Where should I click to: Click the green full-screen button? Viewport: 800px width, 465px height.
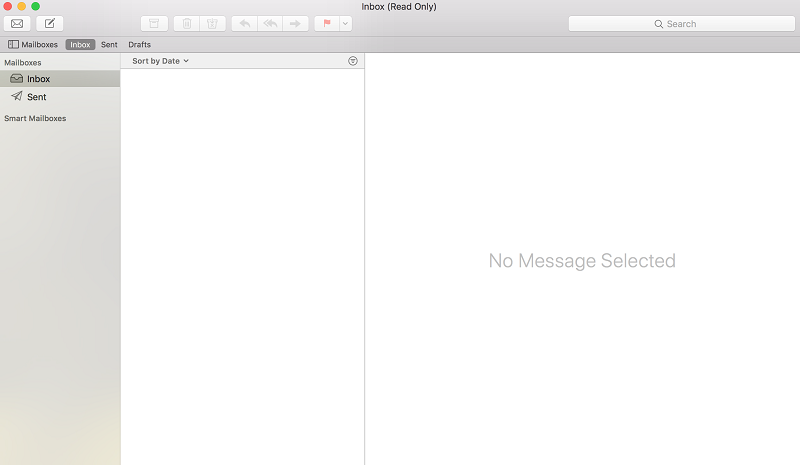click(36, 6)
